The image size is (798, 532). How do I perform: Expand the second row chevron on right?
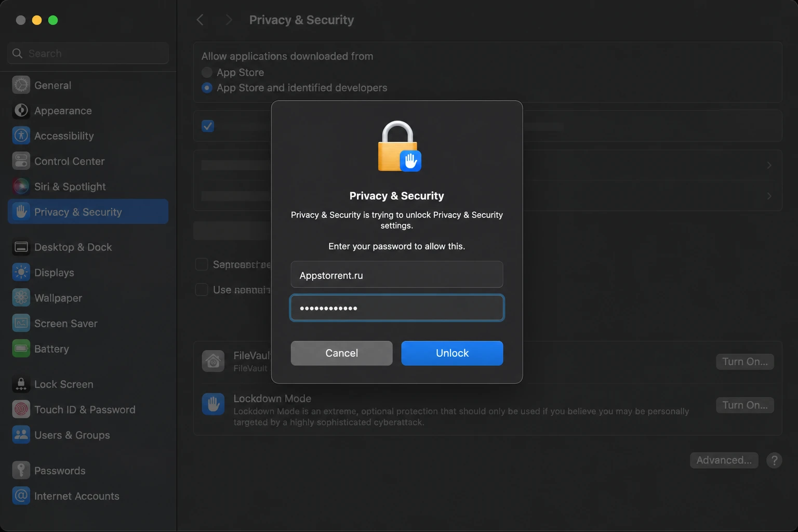(769, 196)
